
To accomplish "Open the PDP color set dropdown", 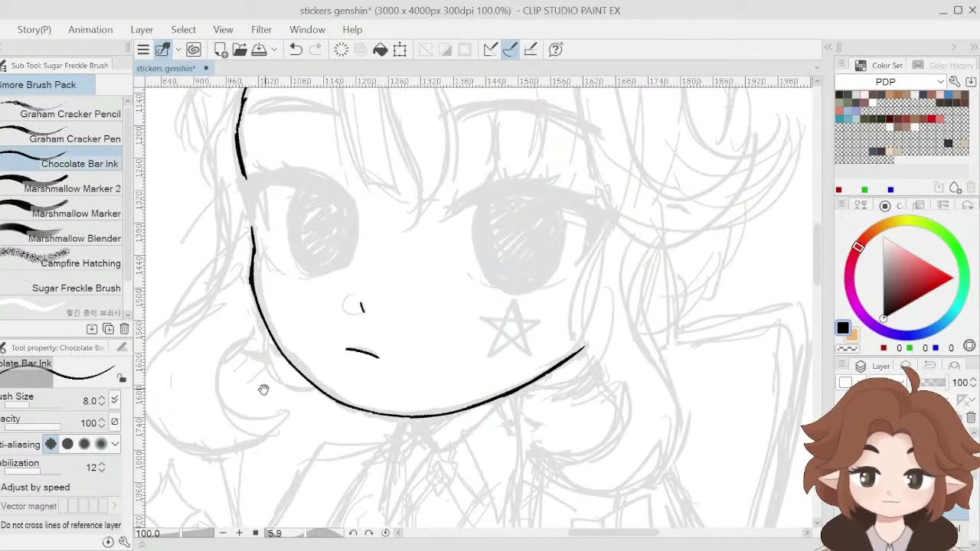I will pos(891,82).
